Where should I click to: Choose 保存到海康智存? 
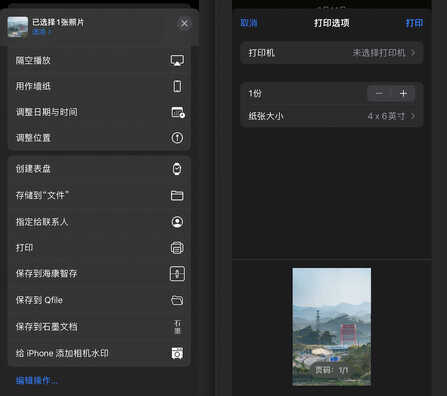(99, 274)
